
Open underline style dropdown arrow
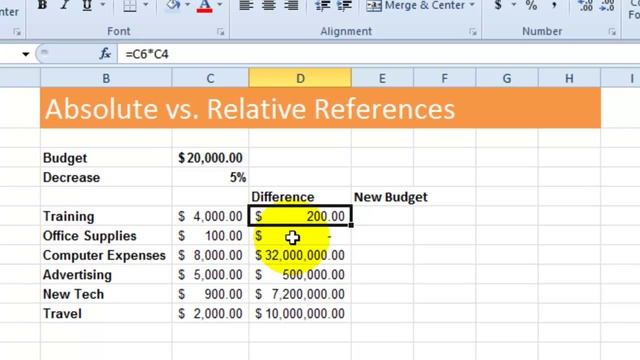103,5
